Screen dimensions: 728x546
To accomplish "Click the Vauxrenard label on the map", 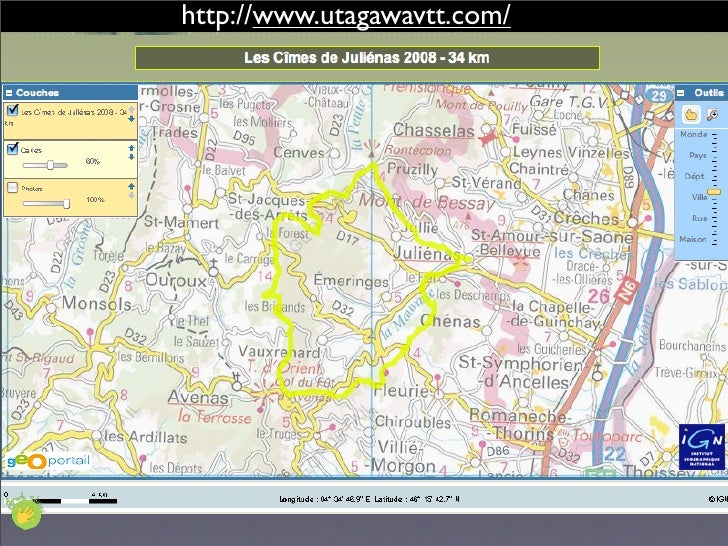I will (x=280, y=351).
